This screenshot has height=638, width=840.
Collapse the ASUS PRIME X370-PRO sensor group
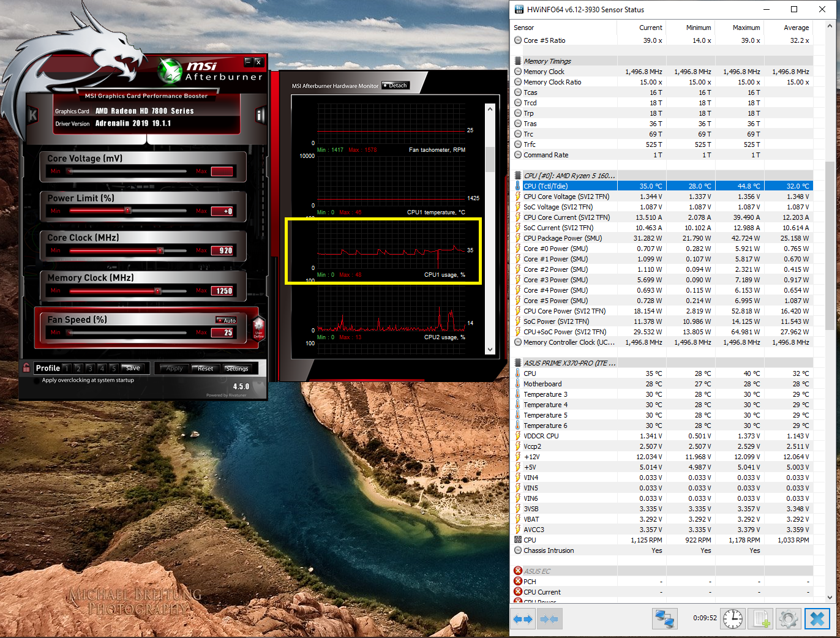point(518,363)
